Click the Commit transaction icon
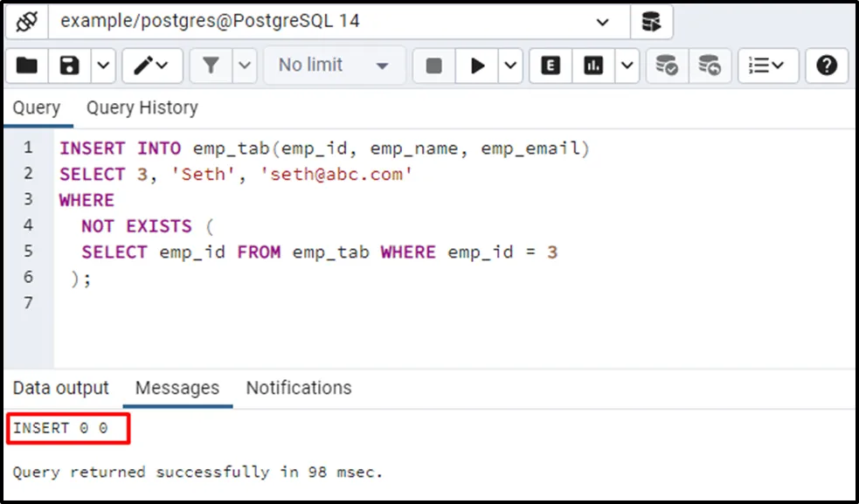Image resolution: width=859 pixels, height=504 pixels. tap(667, 66)
